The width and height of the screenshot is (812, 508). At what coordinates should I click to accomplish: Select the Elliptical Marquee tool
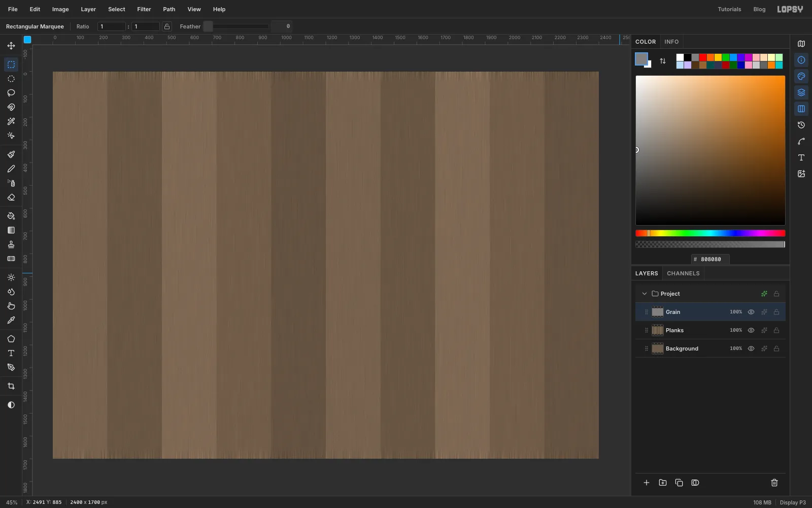pos(11,79)
